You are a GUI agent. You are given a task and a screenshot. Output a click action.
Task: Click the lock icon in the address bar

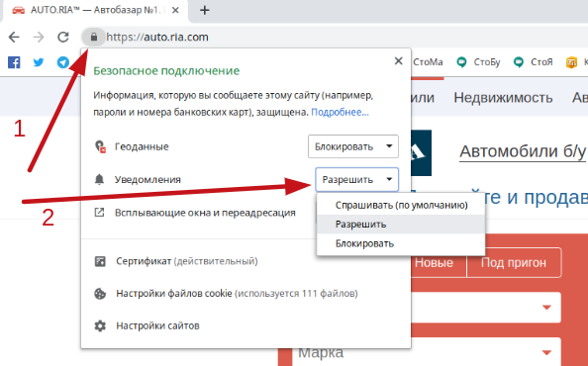94,37
